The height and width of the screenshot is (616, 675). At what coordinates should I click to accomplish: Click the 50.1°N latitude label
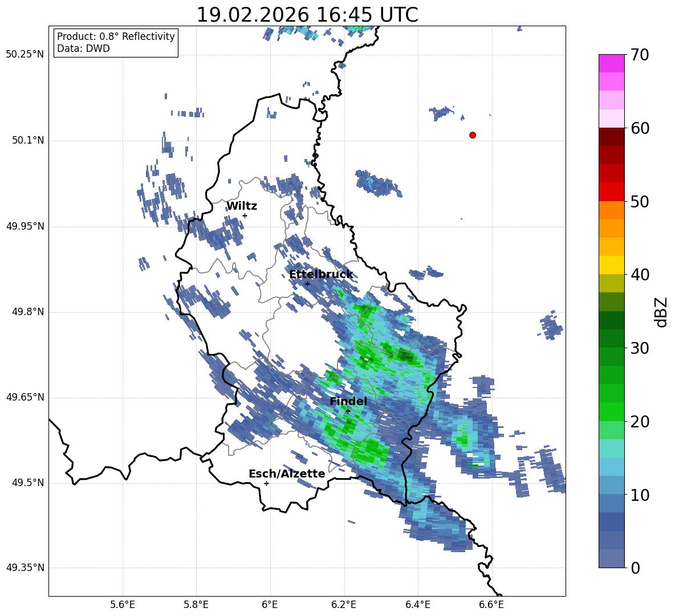coord(28,141)
